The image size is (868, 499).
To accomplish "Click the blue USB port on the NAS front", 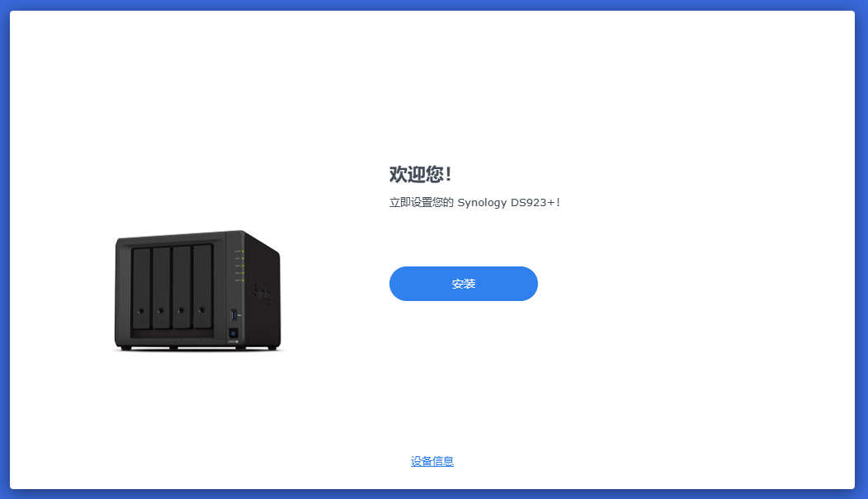I will (x=234, y=315).
